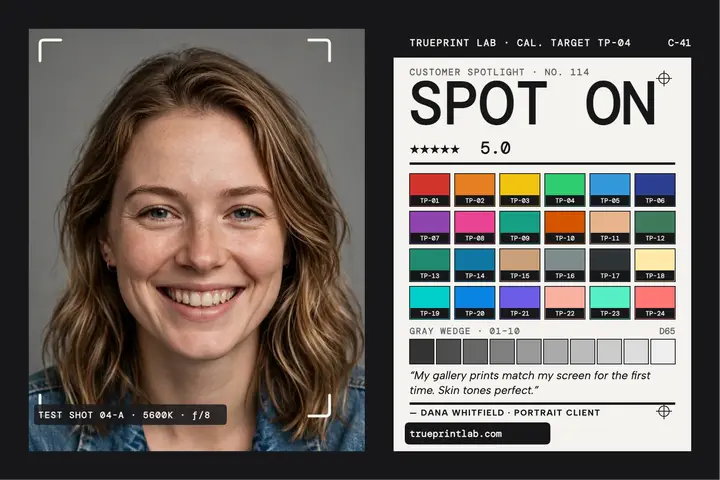This screenshot has width=720, height=480.
Task: Pick the TP-16 gray swatch
Action: tap(565, 265)
